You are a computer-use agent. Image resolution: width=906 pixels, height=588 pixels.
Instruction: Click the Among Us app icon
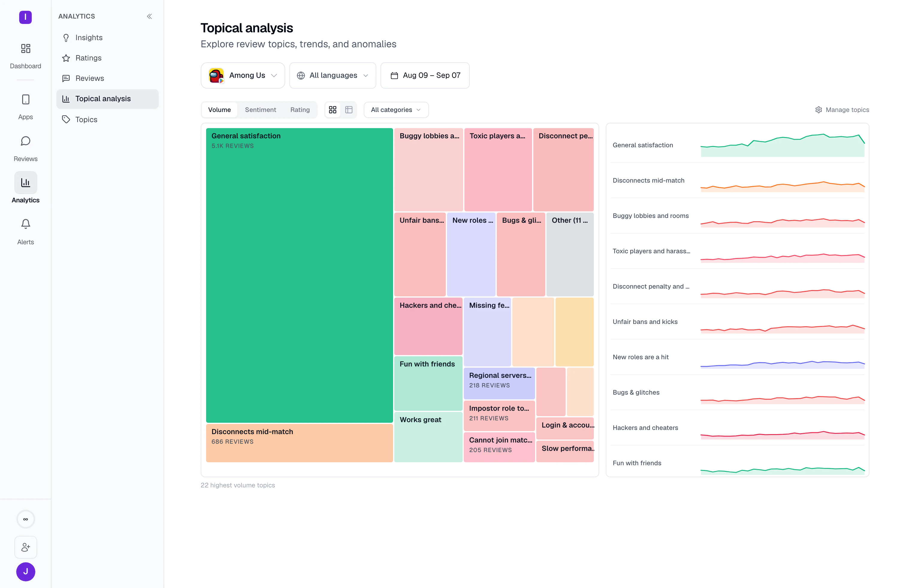click(x=216, y=75)
